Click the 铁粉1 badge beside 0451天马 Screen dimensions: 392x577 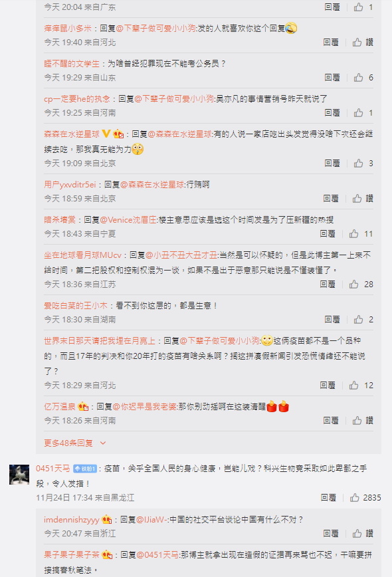click(x=85, y=469)
